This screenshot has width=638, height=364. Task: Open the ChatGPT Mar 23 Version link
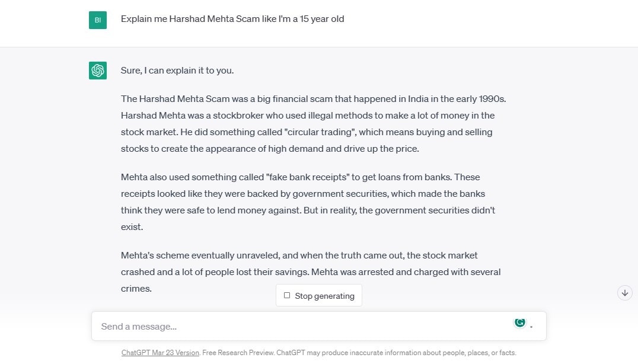(160, 353)
